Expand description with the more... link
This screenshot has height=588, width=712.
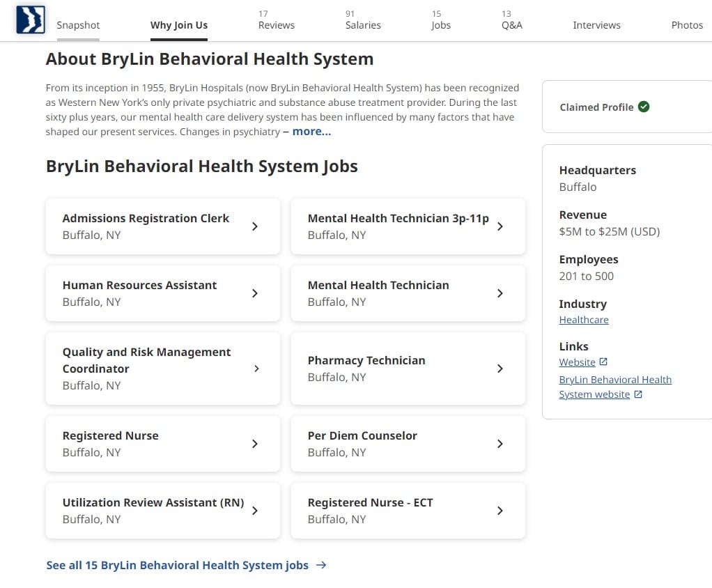311,131
